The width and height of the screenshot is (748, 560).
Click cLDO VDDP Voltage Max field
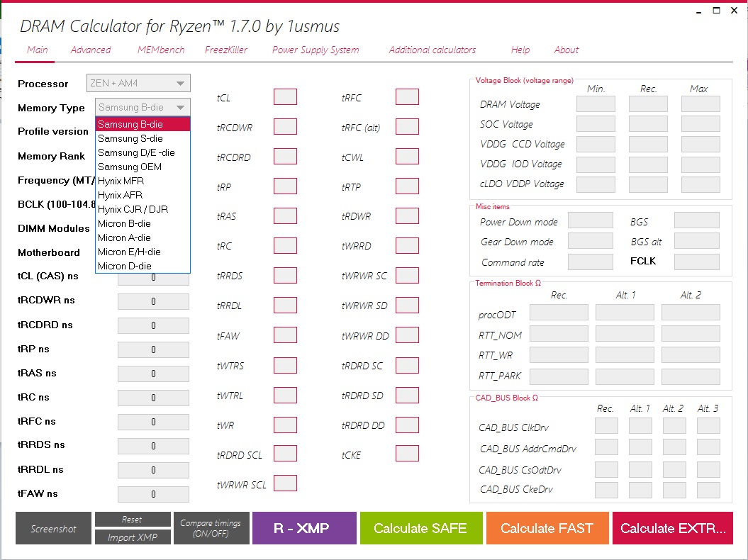(x=700, y=184)
